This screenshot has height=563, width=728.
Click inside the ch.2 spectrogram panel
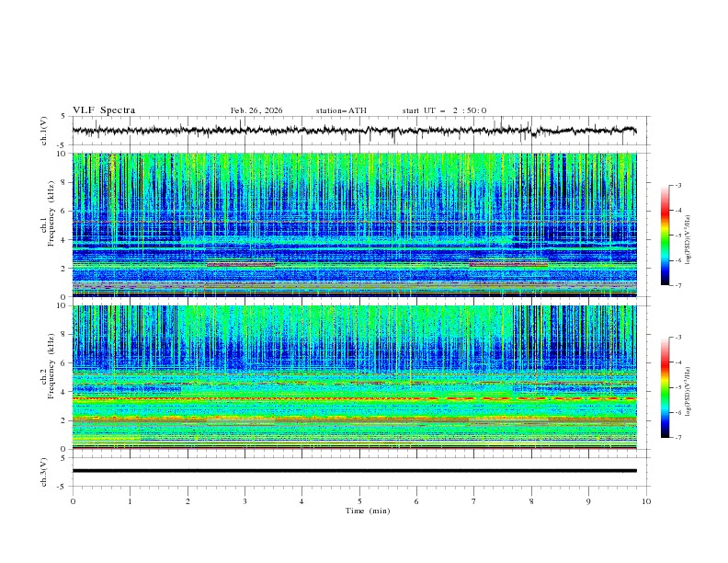(x=354, y=377)
